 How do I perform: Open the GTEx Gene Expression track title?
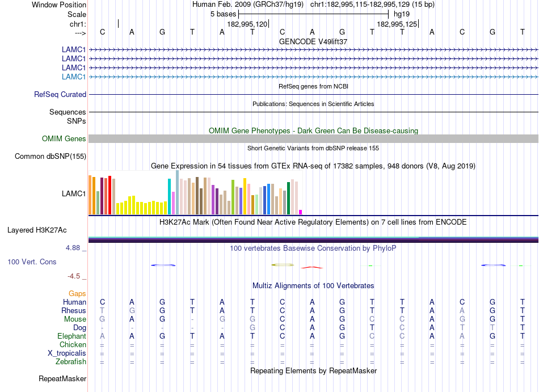pyautogui.click(x=313, y=166)
